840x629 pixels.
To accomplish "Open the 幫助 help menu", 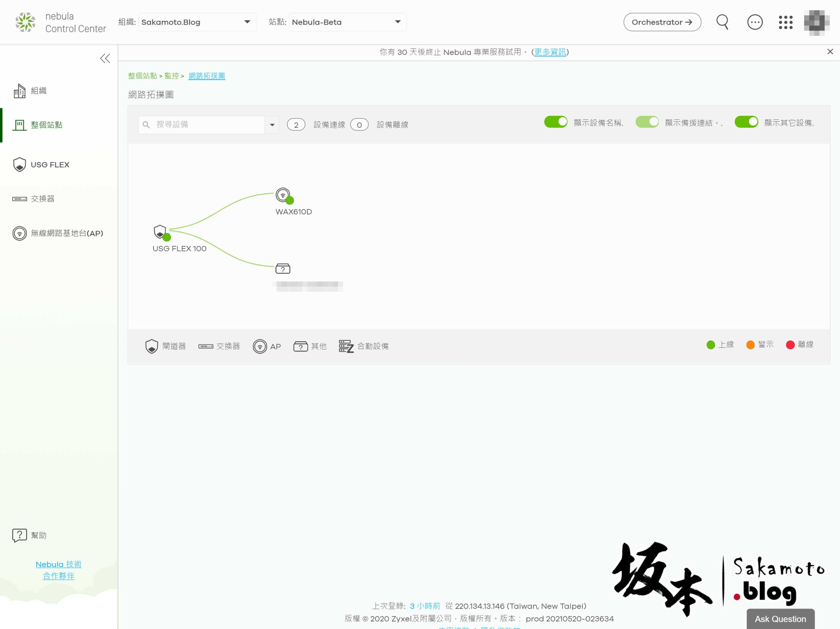I will 29,535.
